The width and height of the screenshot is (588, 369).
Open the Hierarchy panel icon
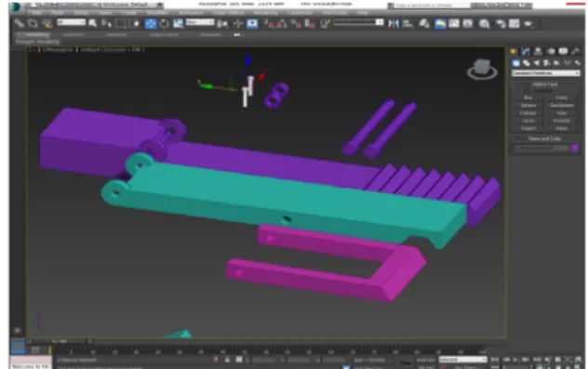(538, 51)
